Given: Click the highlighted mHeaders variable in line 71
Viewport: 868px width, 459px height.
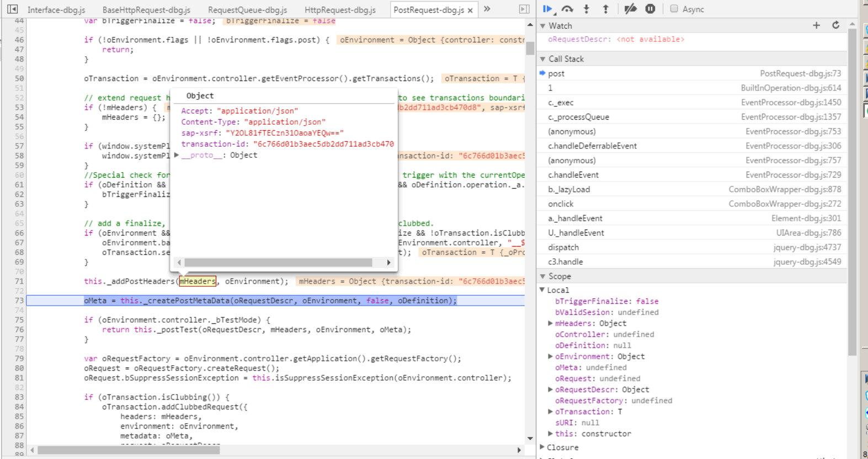Looking at the screenshot, I should (x=198, y=281).
